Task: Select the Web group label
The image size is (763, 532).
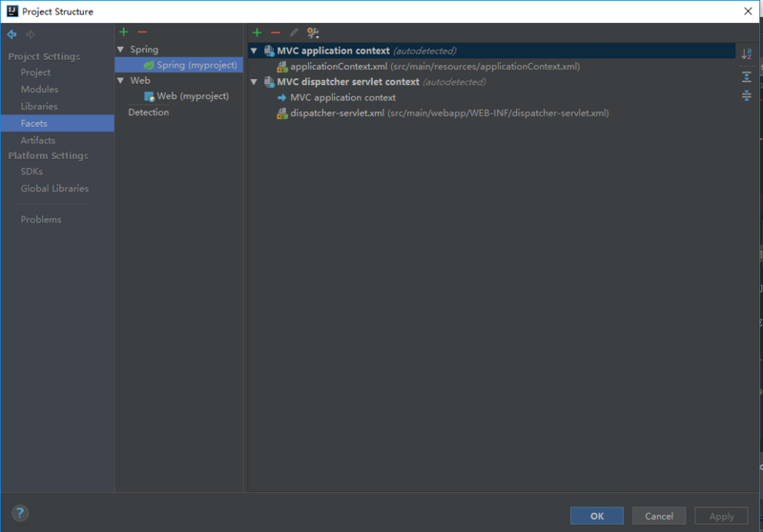Action: tap(140, 80)
